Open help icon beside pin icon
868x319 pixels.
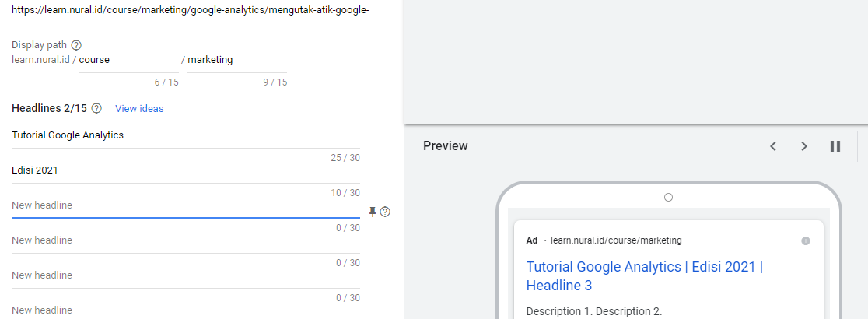(x=385, y=212)
